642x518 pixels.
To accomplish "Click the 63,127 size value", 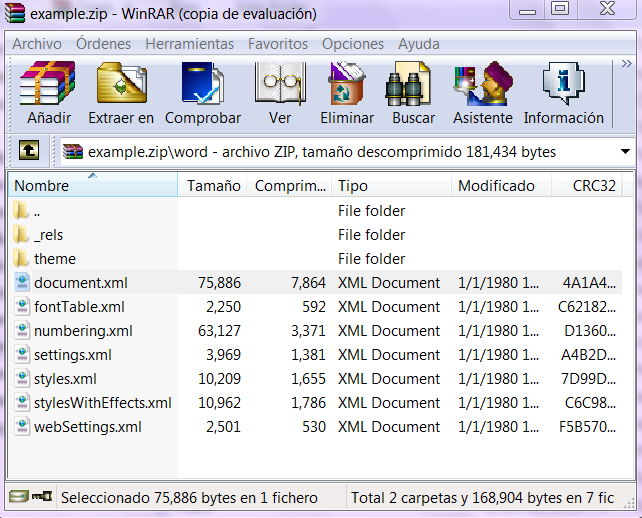I will click(x=219, y=330).
